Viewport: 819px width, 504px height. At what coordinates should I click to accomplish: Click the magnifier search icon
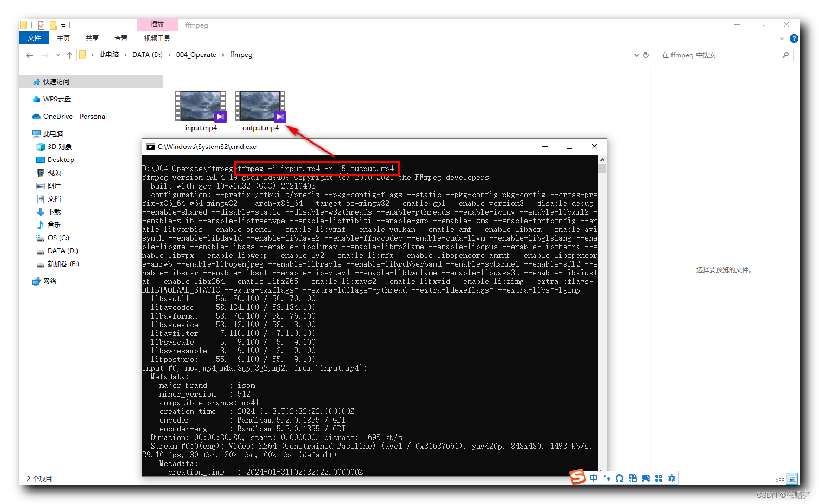pos(785,55)
